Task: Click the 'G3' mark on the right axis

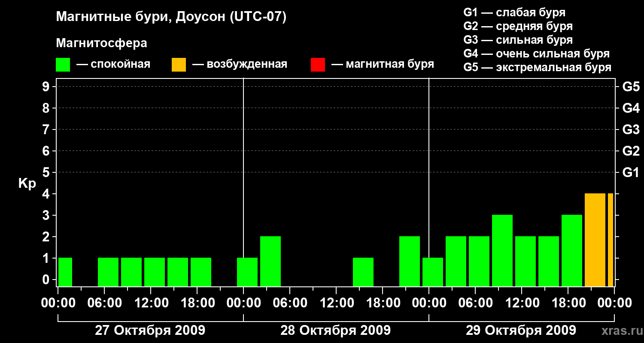Action: (x=631, y=129)
